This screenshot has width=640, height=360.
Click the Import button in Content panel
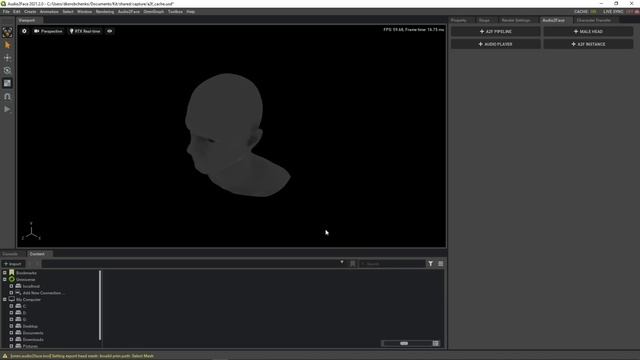click(x=13, y=264)
